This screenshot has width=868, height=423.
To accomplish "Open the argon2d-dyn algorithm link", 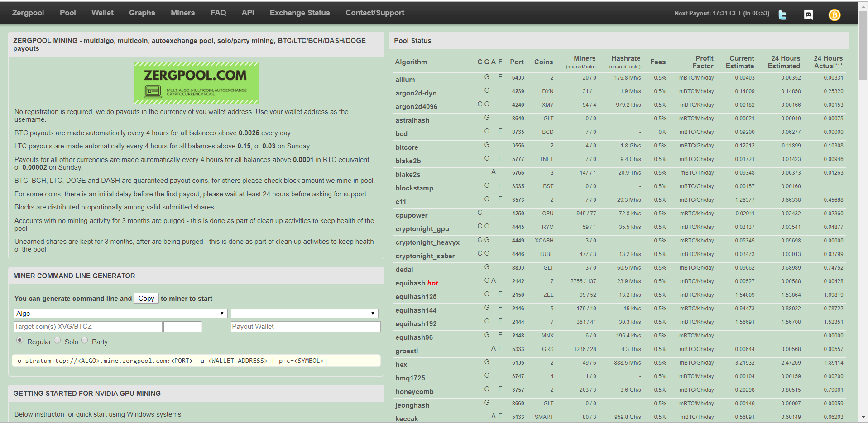I will 416,93.
